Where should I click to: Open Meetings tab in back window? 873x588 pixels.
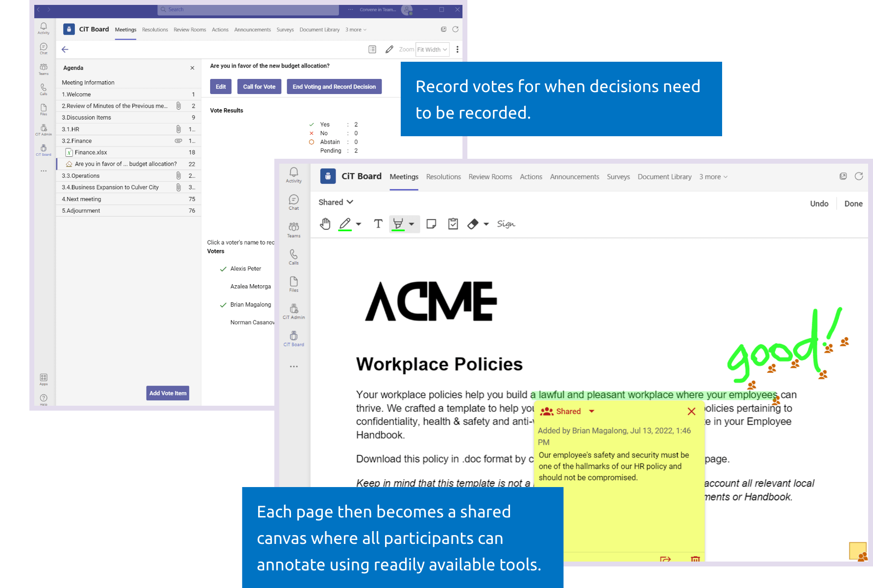click(125, 30)
